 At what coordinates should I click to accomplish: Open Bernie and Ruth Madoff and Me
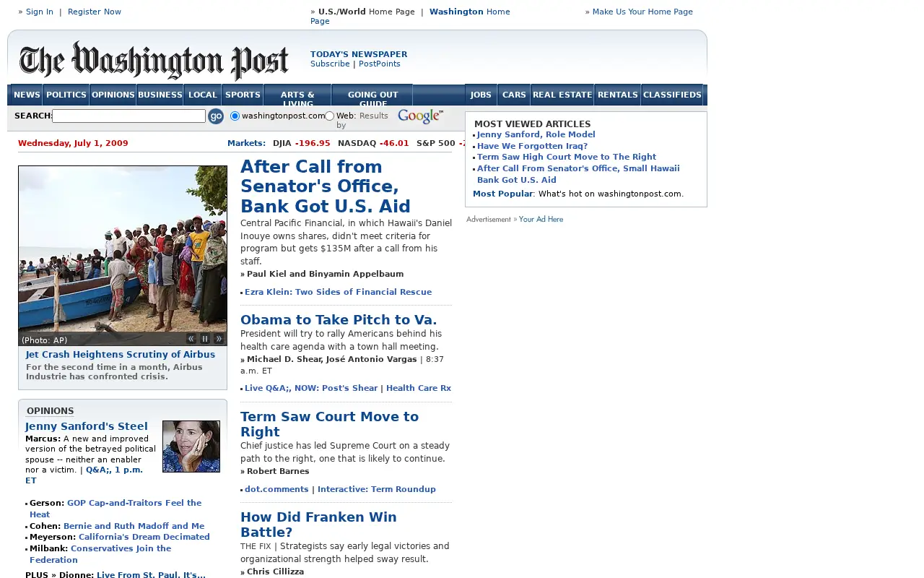point(134,526)
